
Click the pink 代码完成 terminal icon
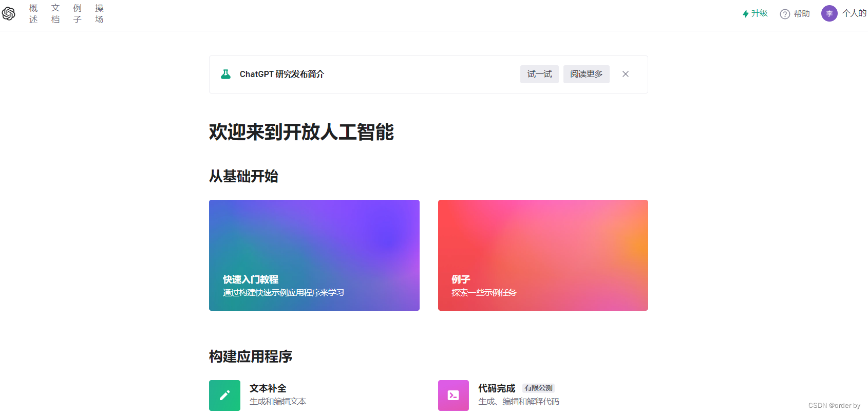(454, 396)
